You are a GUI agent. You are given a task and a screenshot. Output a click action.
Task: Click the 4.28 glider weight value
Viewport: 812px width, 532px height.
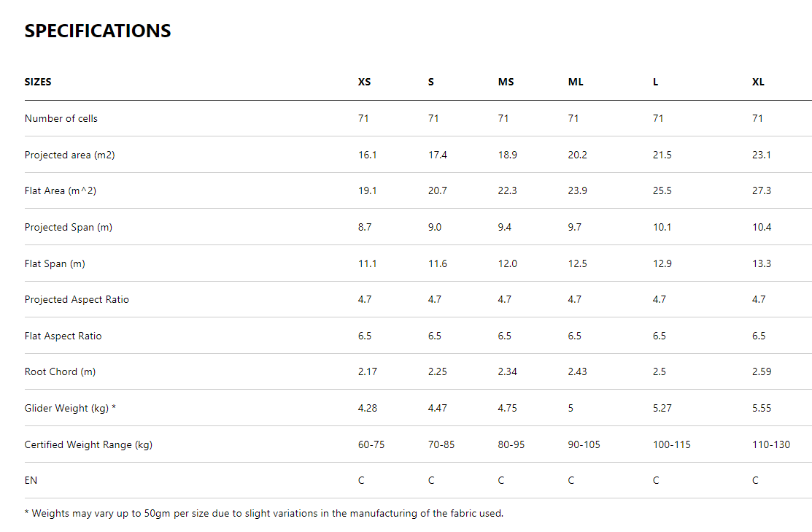[x=367, y=408]
